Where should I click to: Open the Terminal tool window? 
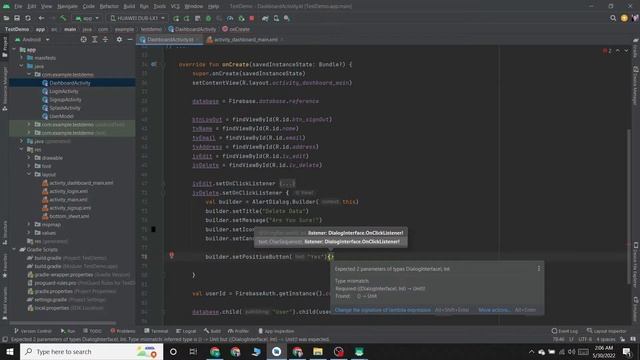pyautogui.click(x=156, y=331)
